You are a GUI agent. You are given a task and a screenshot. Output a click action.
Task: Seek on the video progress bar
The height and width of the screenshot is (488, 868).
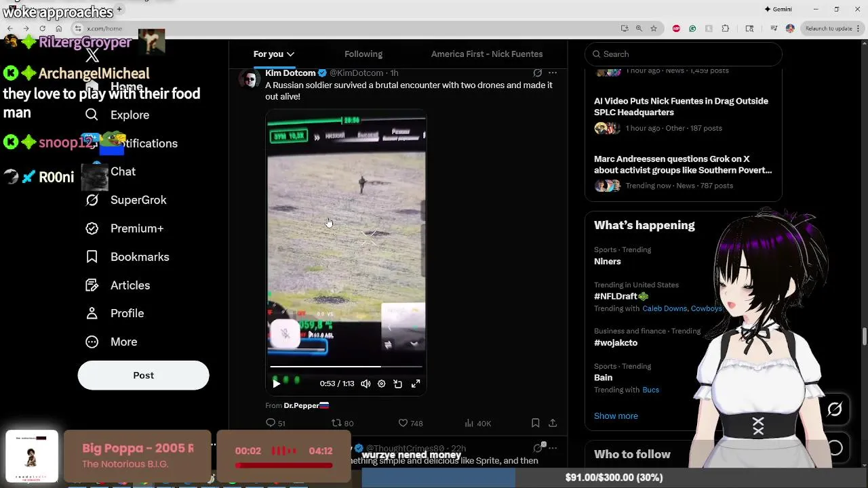tap(346, 367)
